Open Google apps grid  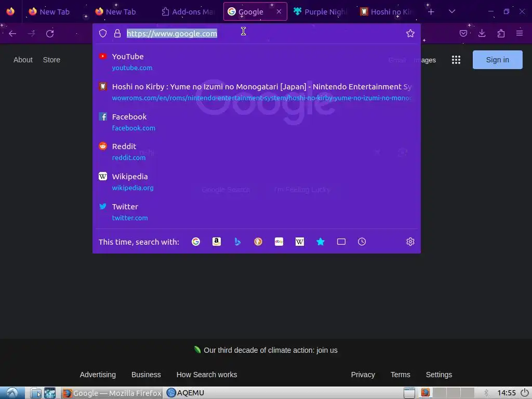[x=456, y=60]
